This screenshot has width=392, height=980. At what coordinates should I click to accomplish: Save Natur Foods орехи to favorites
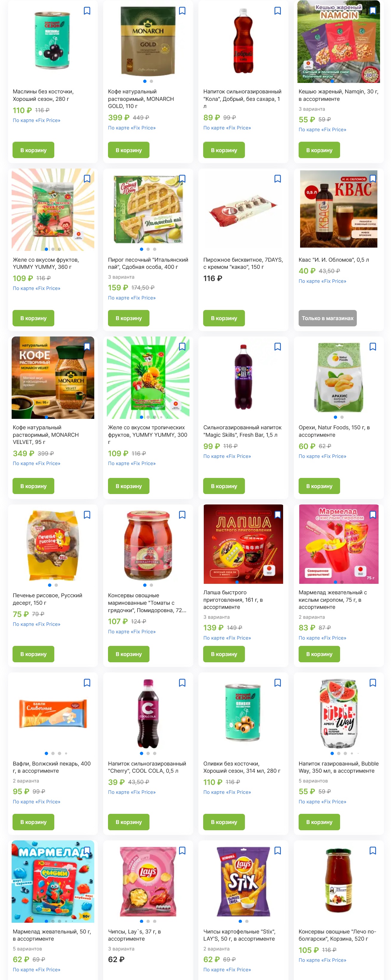tap(373, 347)
